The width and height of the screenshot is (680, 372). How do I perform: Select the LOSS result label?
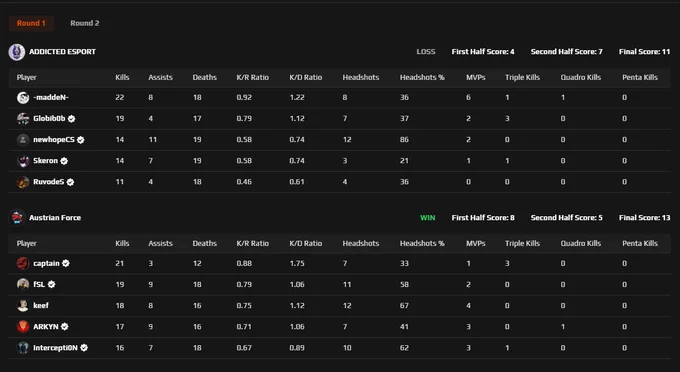click(426, 52)
